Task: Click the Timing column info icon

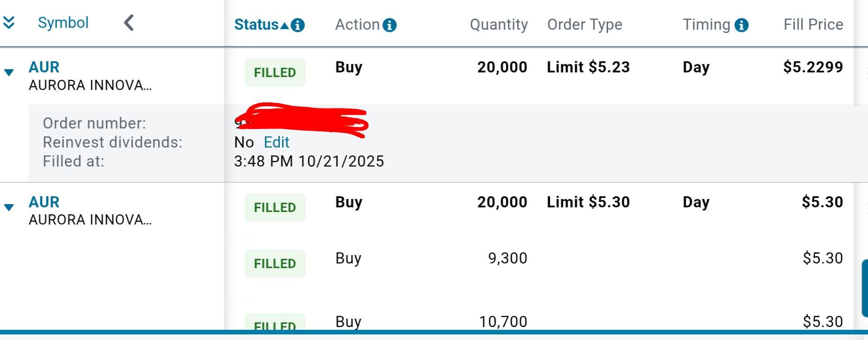Action: [x=741, y=25]
